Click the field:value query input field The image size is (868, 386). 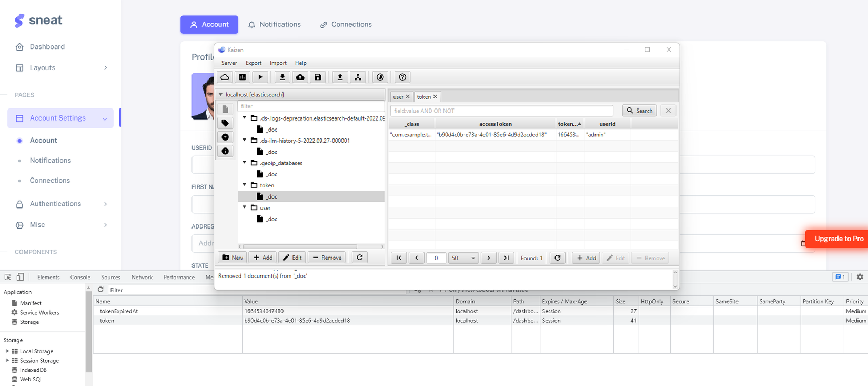[x=501, y=111]
